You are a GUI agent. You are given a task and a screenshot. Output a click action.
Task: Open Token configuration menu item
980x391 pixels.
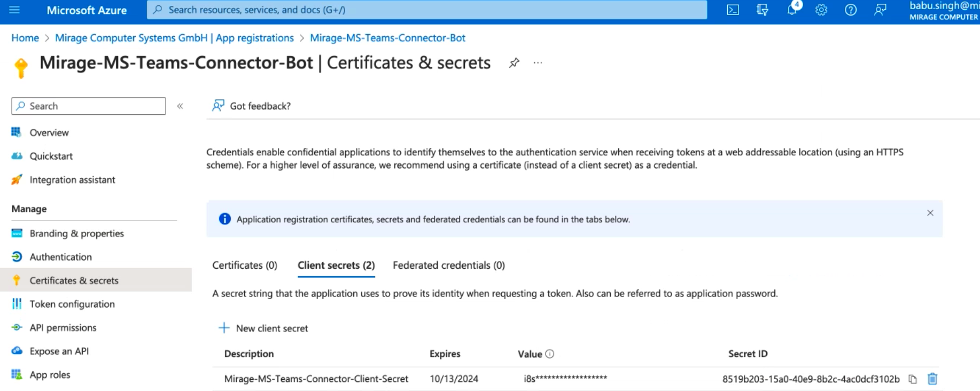click(x=72, y=304)
